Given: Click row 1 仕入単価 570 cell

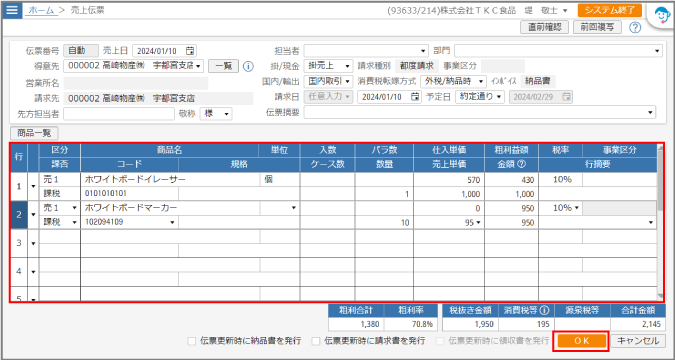Looking at the screenshot, I should (449, 180).
